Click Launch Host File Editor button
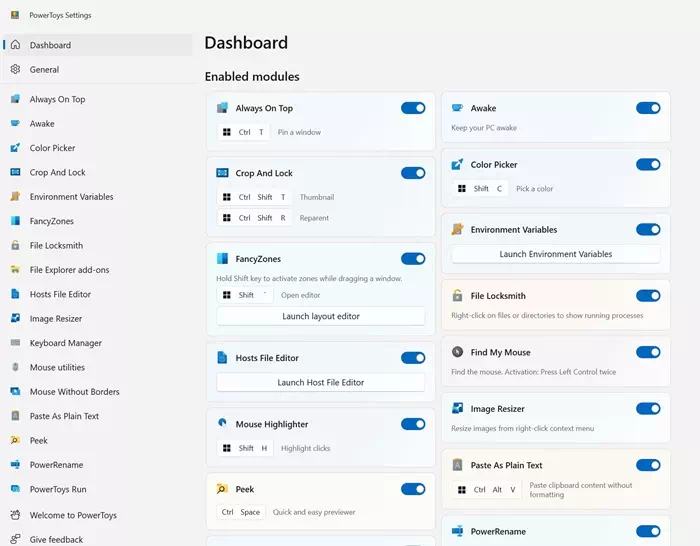Screen dimensions: 700x546 tap(320, 382)
